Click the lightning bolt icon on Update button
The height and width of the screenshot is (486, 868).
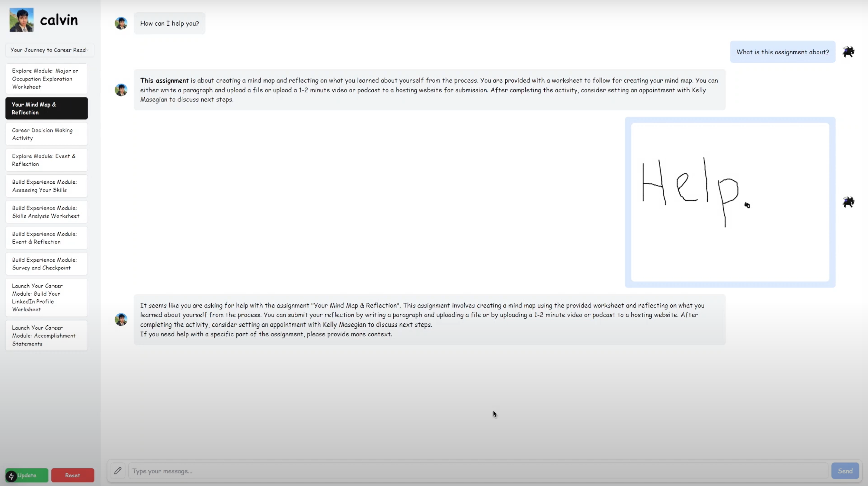click(x=11, y=476)
